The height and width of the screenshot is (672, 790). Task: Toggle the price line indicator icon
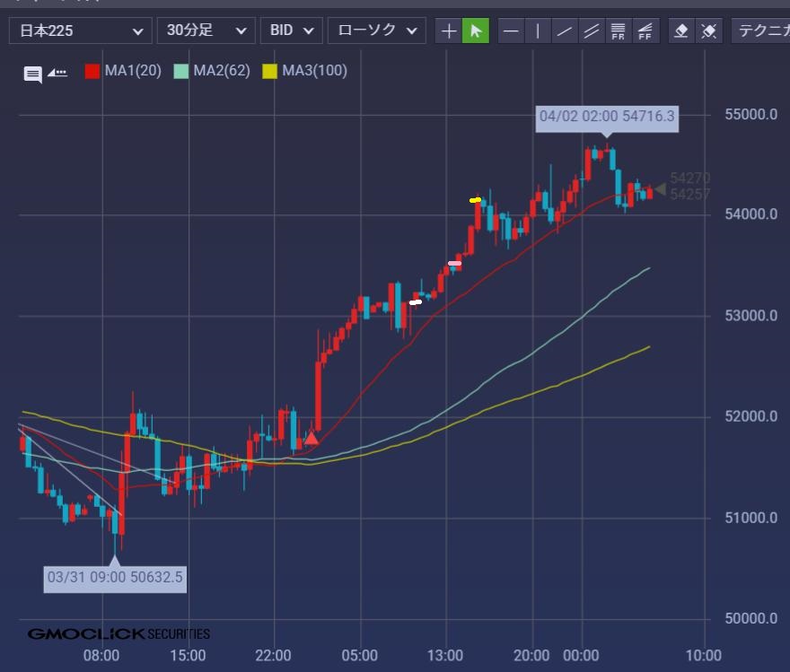[57, 73]
